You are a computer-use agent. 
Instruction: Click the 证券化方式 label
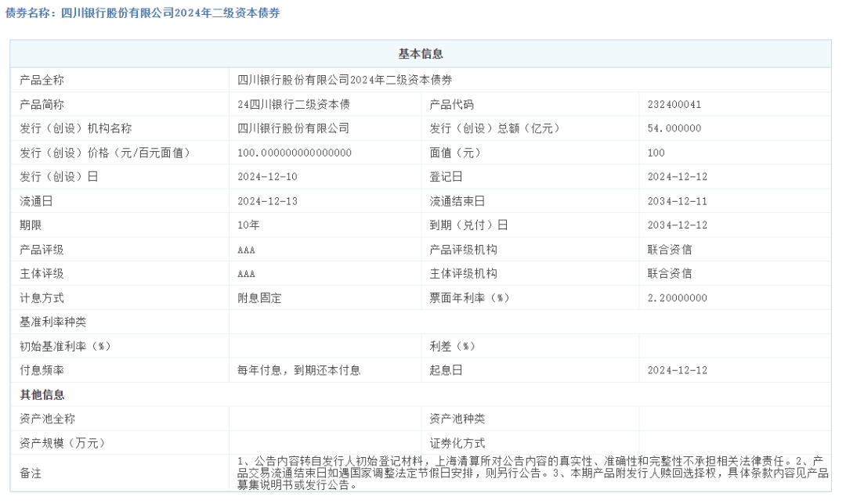click(x=457, y=443)
